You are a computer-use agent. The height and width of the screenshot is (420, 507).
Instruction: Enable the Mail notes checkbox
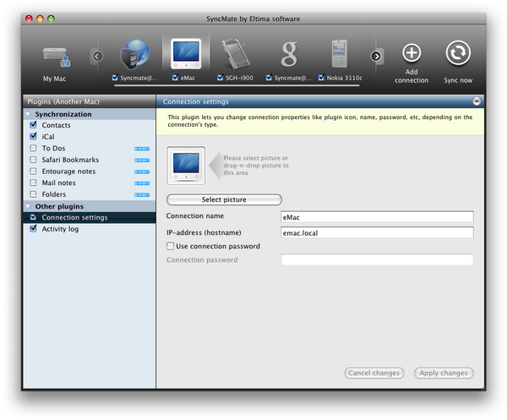click(x=33, y=183)
